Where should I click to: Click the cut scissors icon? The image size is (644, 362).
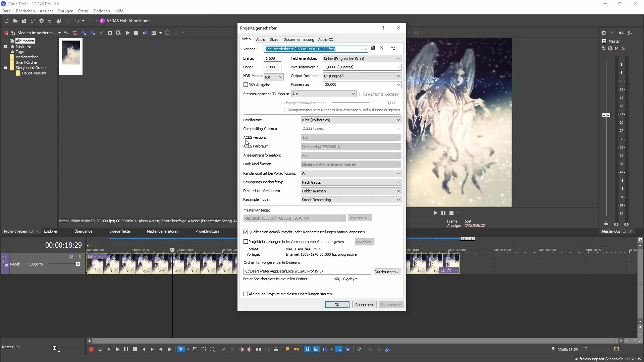(50, 21)
